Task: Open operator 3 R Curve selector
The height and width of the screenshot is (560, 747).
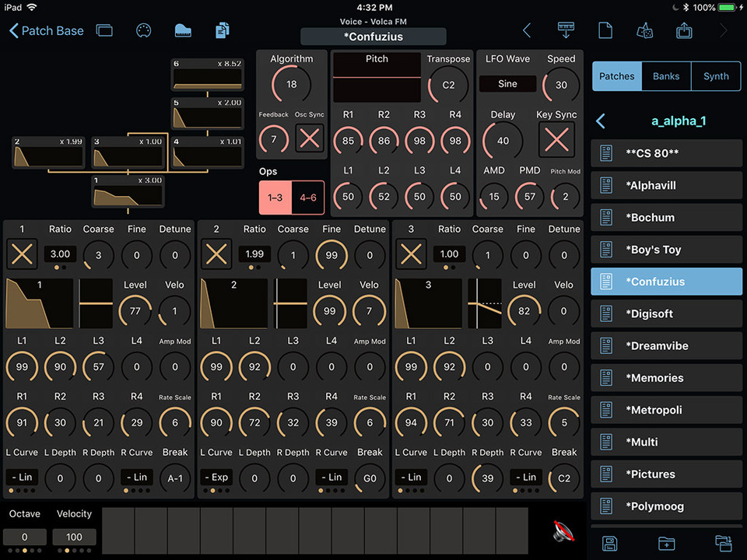Action: (525, 477)
